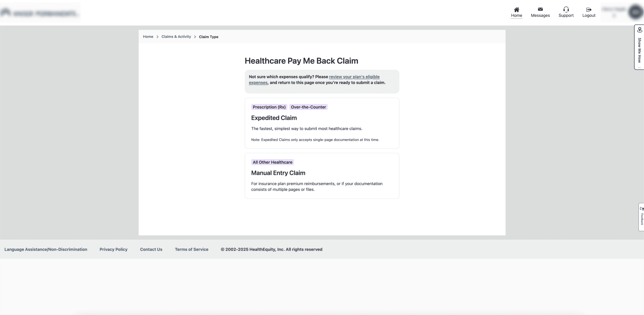
Task: Open the user profile avatar
Action: pyautogui.click(x=635, y=12)
